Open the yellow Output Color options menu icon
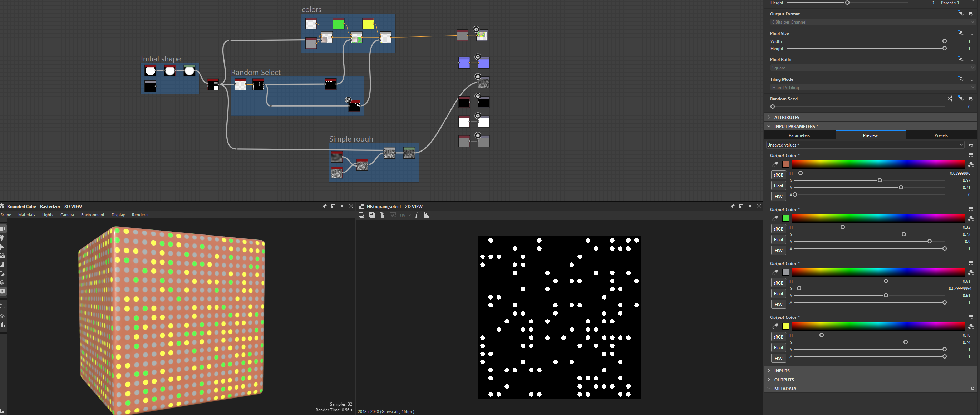980x415 pixels. pyautogui.click(x=970, y=317)
